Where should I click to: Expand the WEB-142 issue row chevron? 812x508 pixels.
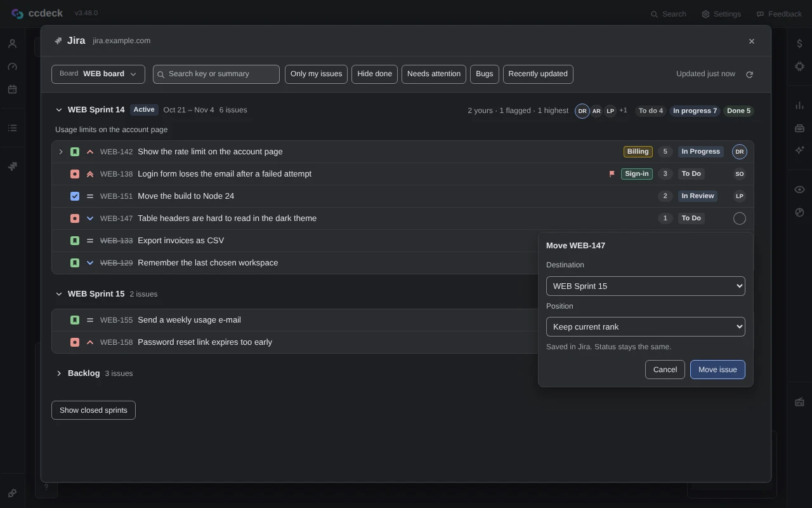tap(61, 152)
